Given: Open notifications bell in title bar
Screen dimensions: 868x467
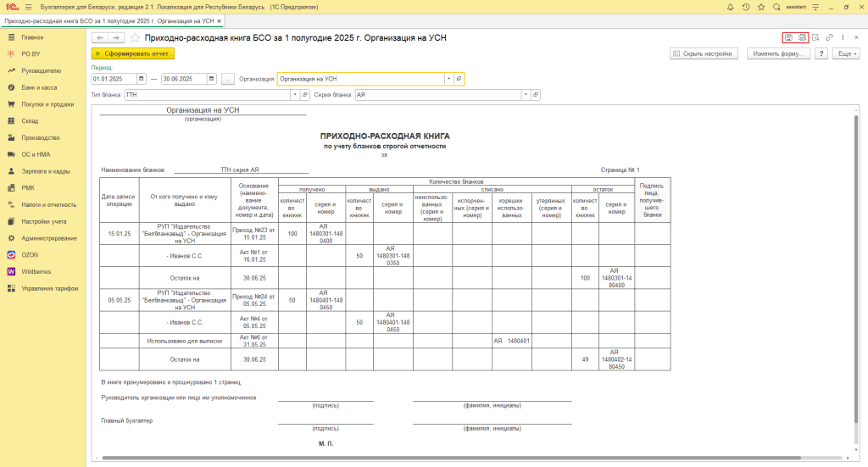Looking at the screenshot, I should pyautogui.click(x=730, y=7).
